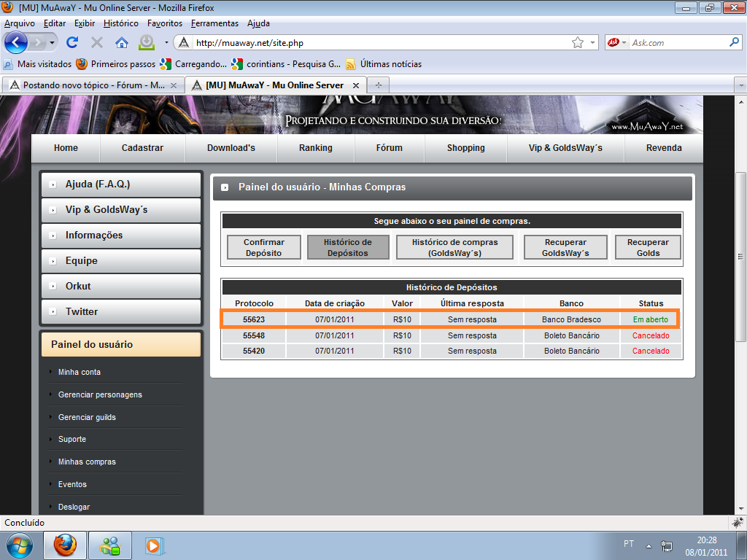Screen dimensions: 747x560
Task: Expand the Ajuda (F.A.Q.) sidebar section
Action: (120, 184)
